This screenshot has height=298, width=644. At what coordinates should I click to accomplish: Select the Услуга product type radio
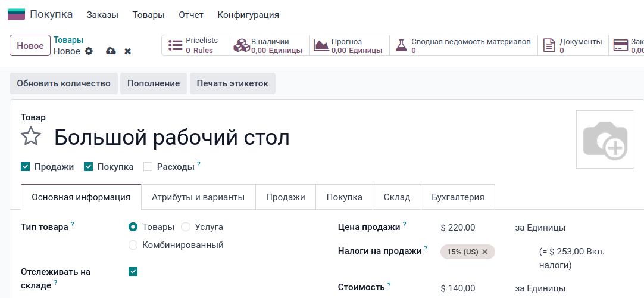[x=186, y=227]
